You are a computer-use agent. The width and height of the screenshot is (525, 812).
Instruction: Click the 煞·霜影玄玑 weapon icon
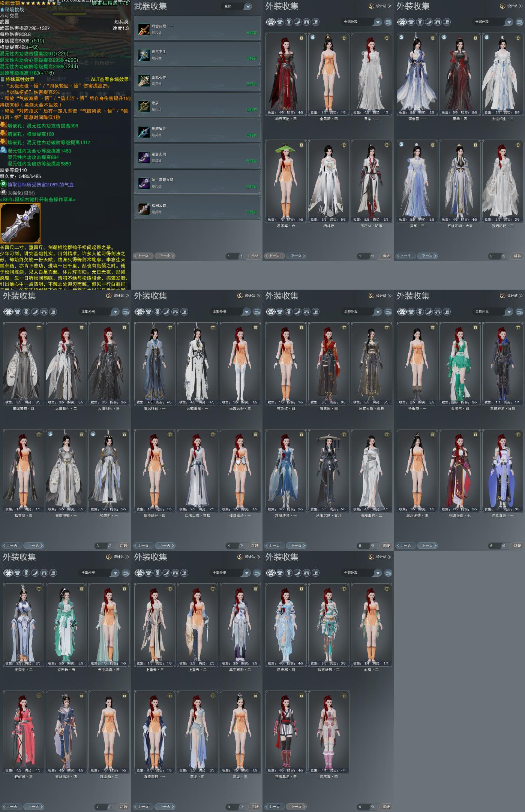(144, 183)
